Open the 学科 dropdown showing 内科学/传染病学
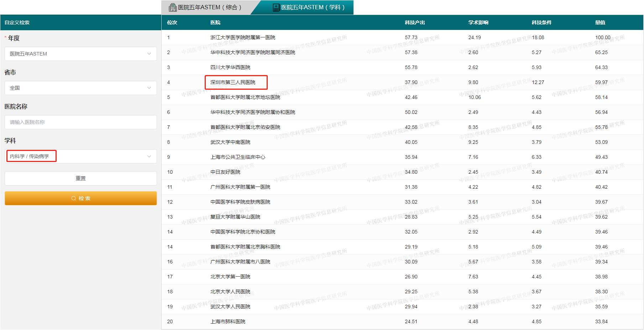 (x=80, y=156)
